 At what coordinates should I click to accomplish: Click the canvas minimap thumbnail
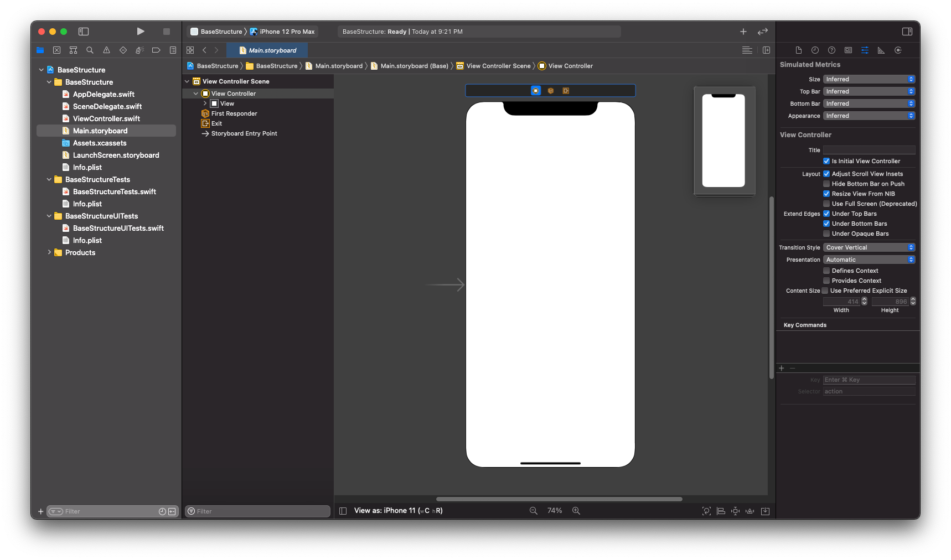(724, 141)
